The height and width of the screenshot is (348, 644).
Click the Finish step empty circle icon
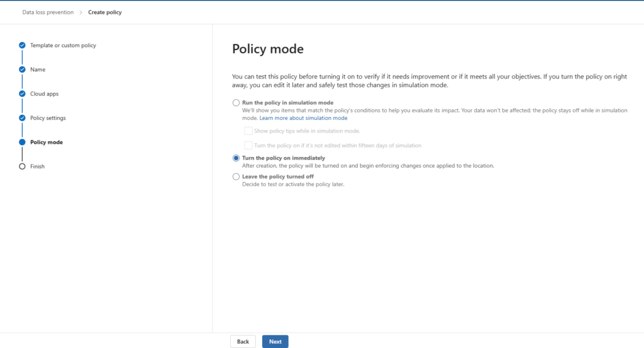22,166
